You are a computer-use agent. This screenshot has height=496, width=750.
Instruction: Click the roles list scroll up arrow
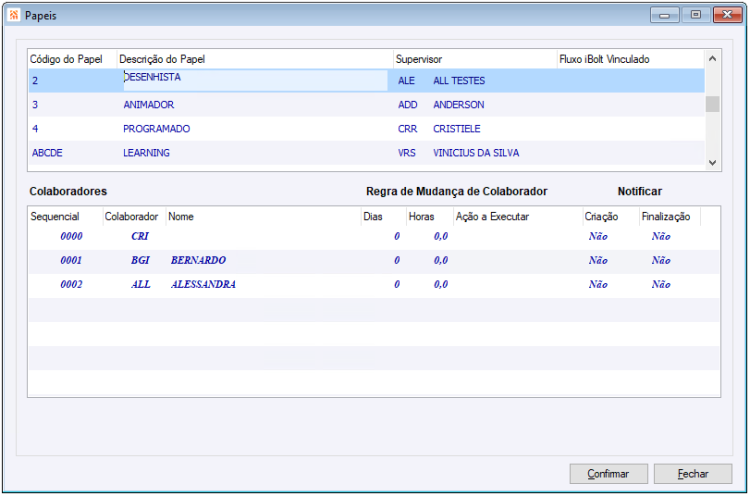click(712, 59)
